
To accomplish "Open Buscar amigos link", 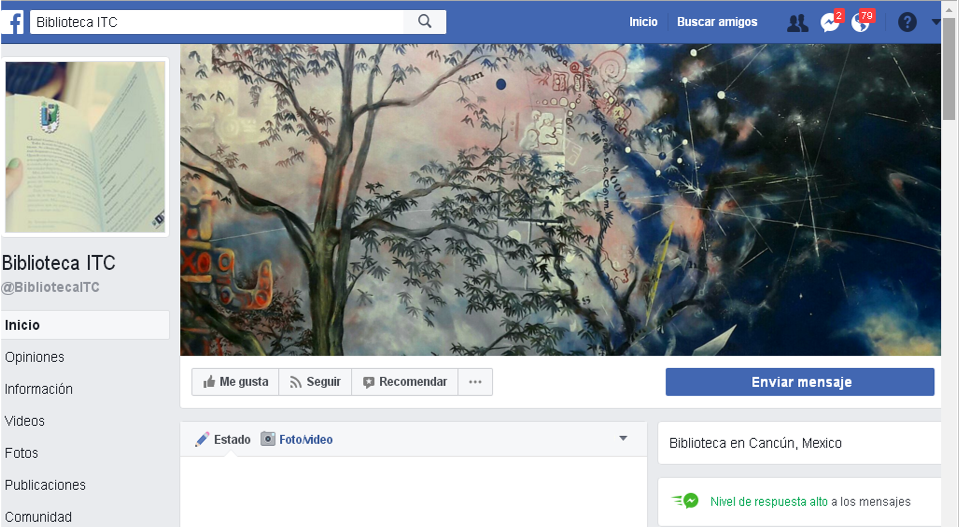I will point(717,22).
